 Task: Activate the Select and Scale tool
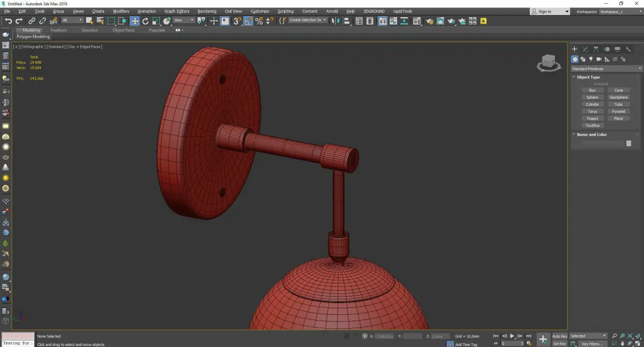coord(156,21)
